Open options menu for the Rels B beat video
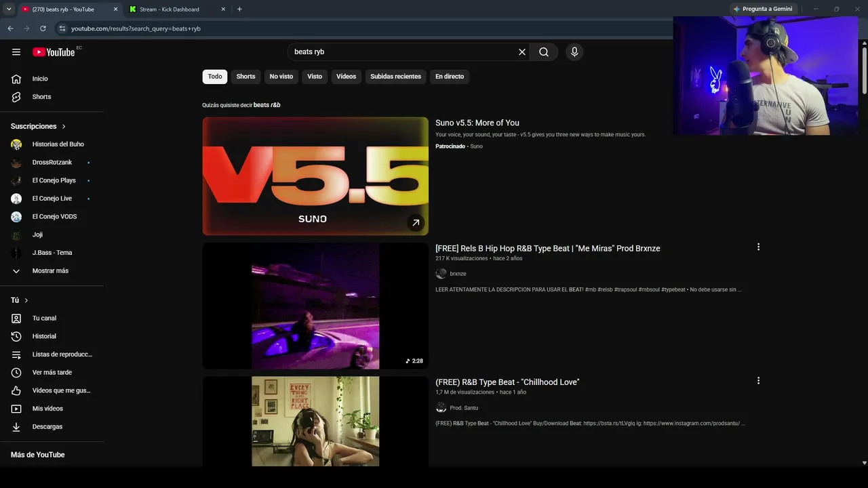Image resolution: width=868 pixels, height=488 pixels. (x=758, y=247)
